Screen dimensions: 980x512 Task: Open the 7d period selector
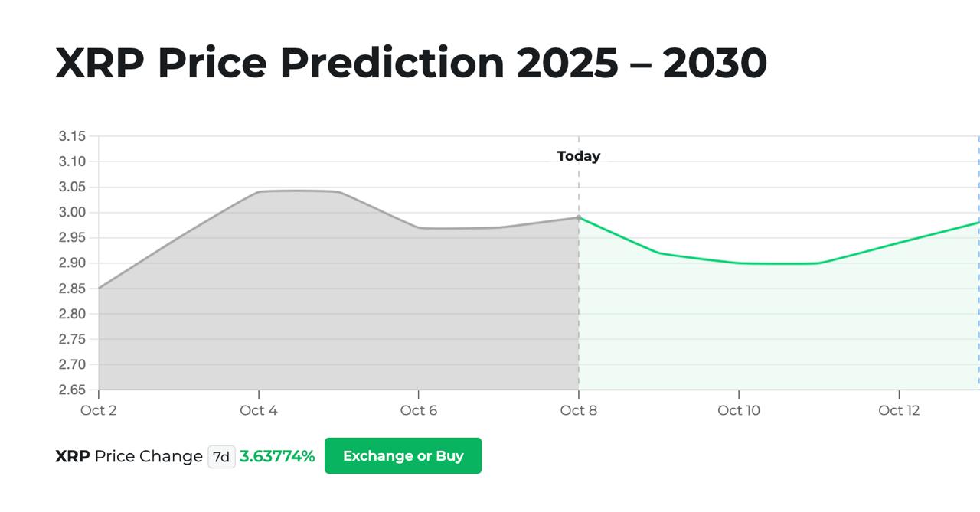click(x=221, y=457)
